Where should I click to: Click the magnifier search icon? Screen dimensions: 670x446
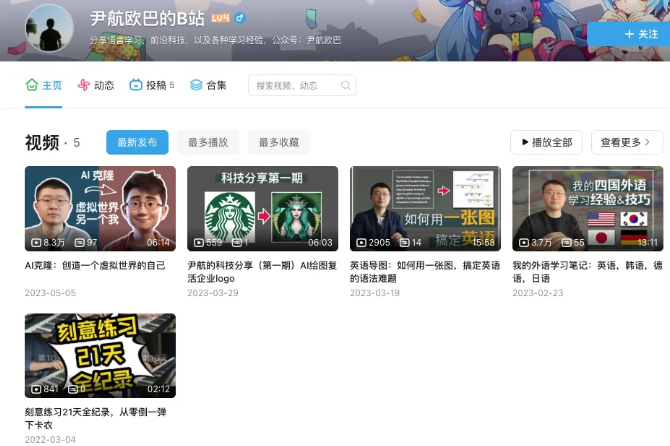coord(346,85)
